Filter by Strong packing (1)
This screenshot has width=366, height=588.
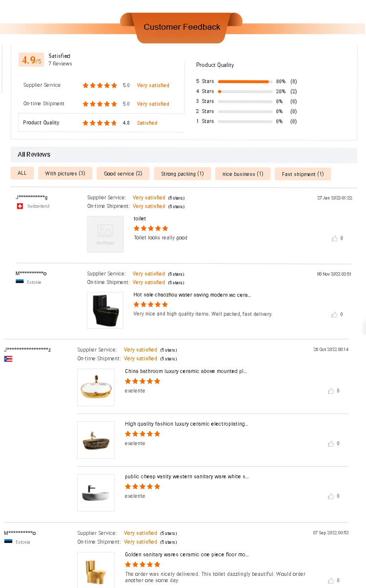click(183, 174)
